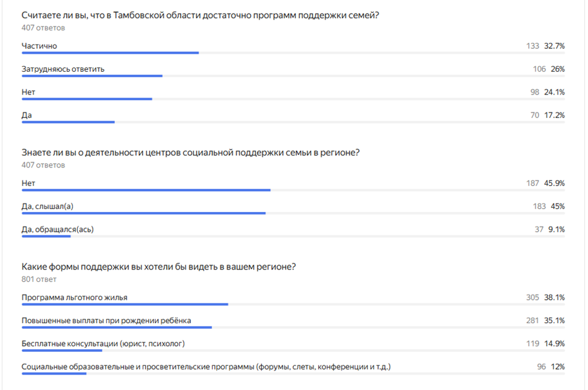Click the blue progress bar under 'Да, слышал(а)'
Image resolution: width=588 pixels, height=390 pixels.
tap(144, 213)
